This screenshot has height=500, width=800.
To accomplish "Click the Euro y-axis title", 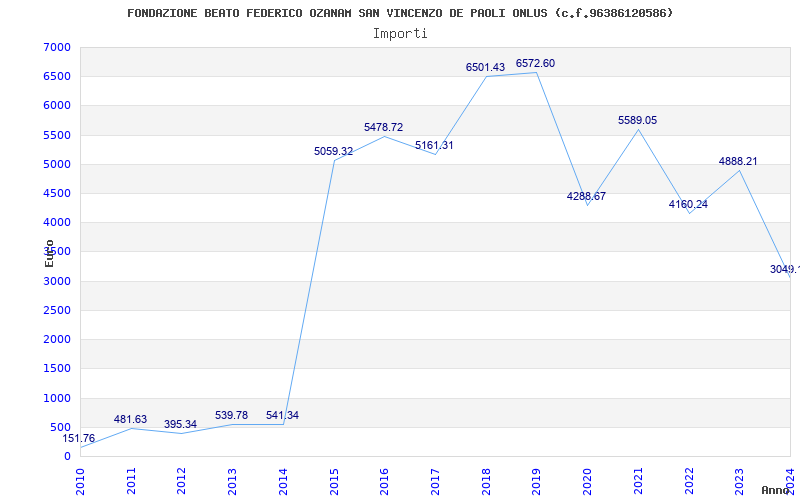I will (49, 253).
